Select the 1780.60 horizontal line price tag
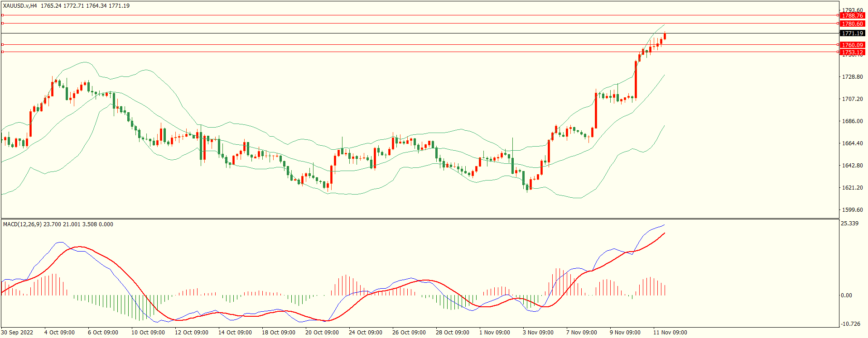868x338 pixels. coord(852,24)
